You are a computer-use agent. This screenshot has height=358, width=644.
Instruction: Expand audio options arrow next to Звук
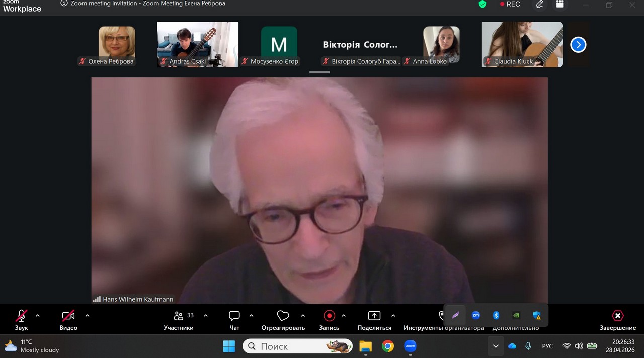coord(37,316)
